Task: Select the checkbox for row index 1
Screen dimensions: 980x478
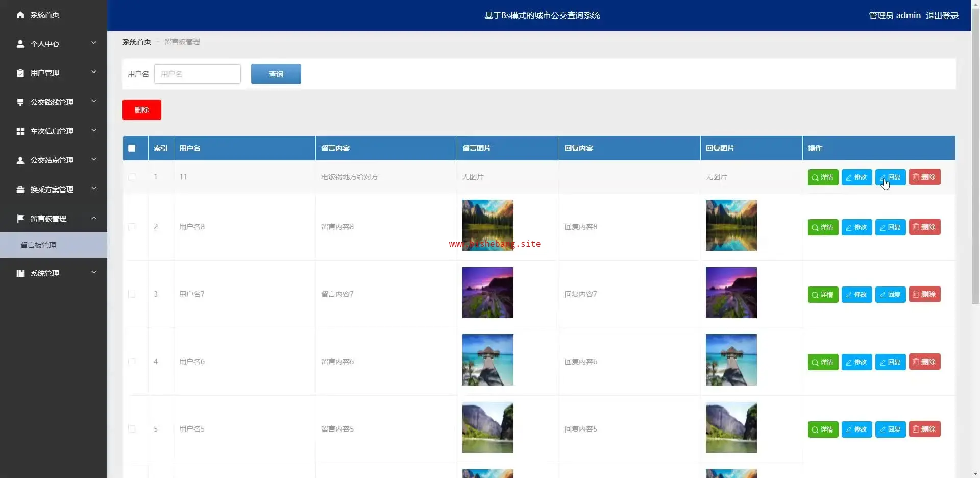Action: click(132, 177)
